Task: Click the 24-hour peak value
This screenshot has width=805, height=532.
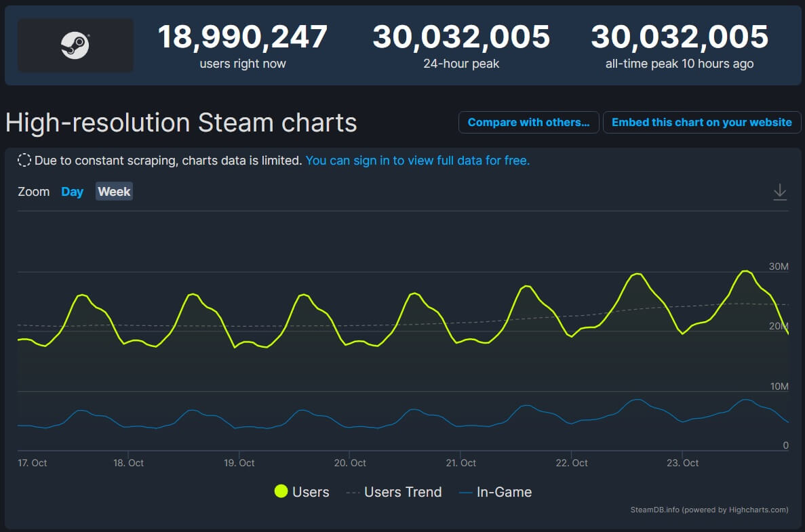Action: click(461, 37)
